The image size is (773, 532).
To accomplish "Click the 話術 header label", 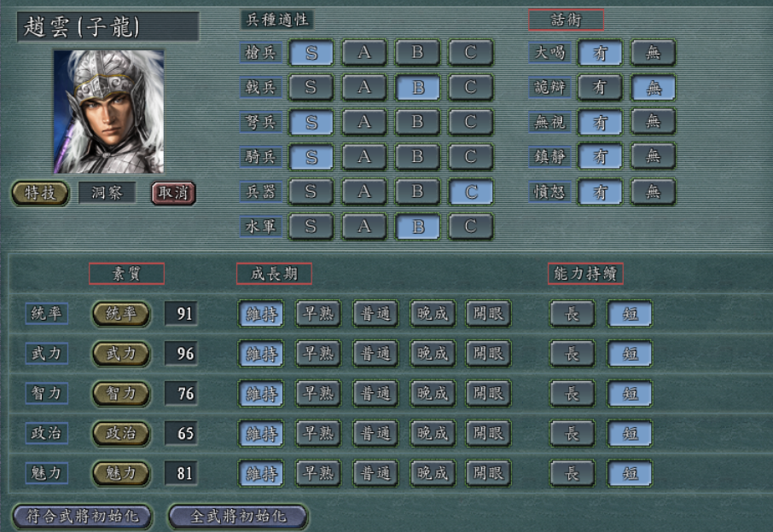I will (566, 20).
